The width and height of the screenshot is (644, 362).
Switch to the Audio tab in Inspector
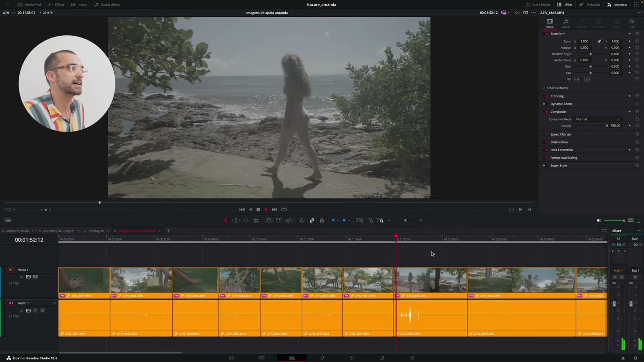coord(566,23)
